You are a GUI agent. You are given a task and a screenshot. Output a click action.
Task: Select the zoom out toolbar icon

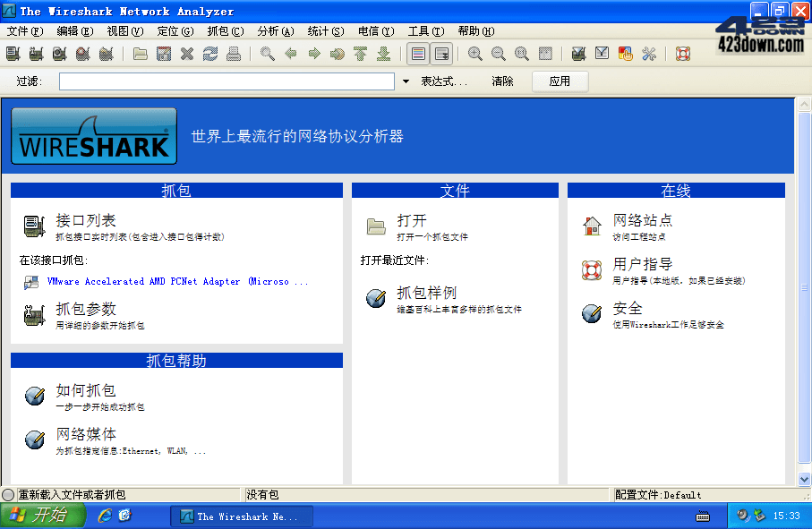pyautogui.click(x=498, y=54)
